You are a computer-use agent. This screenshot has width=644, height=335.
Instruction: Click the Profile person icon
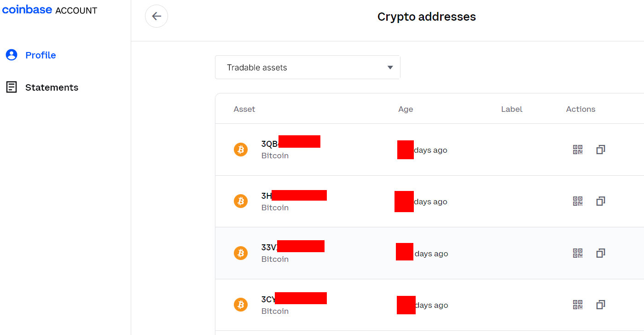pyautogui.click(x=12, y=54)
